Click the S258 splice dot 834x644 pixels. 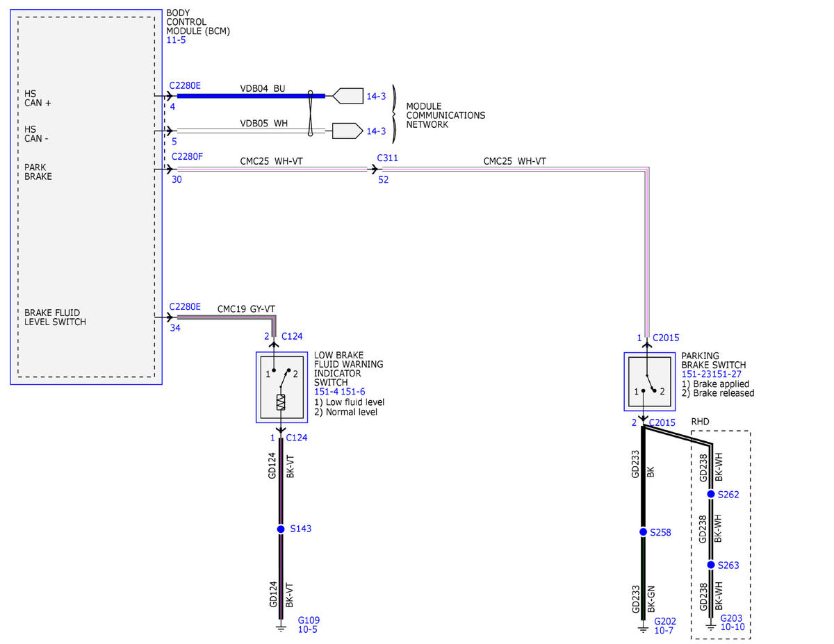643,532
